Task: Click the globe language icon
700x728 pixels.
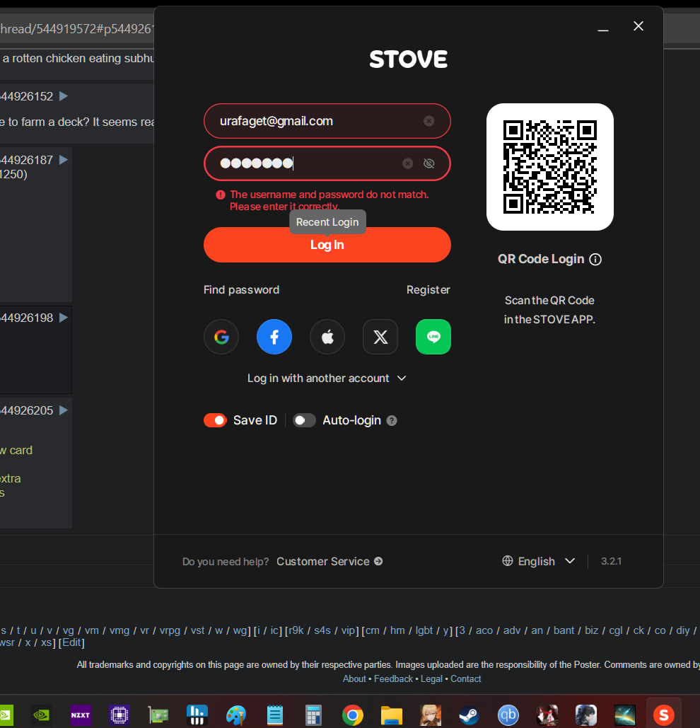Action: [x=508, y=561]
